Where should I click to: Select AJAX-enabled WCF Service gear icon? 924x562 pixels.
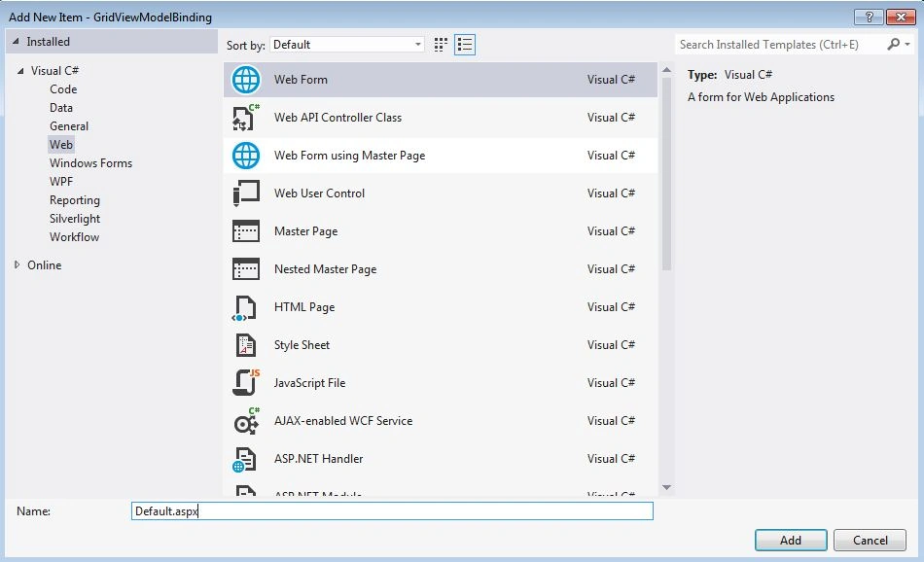pyautogui.click(x=246, y=421)
